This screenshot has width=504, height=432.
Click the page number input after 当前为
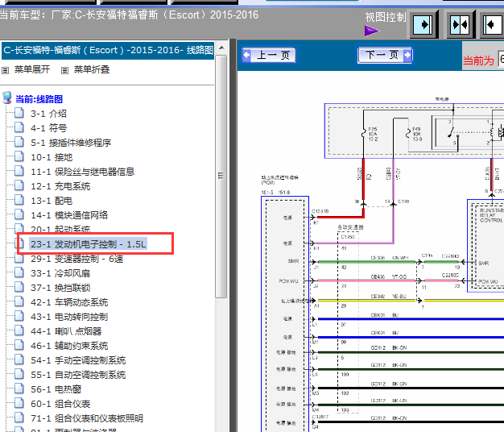pyautogui.click(x=501, y=59)
